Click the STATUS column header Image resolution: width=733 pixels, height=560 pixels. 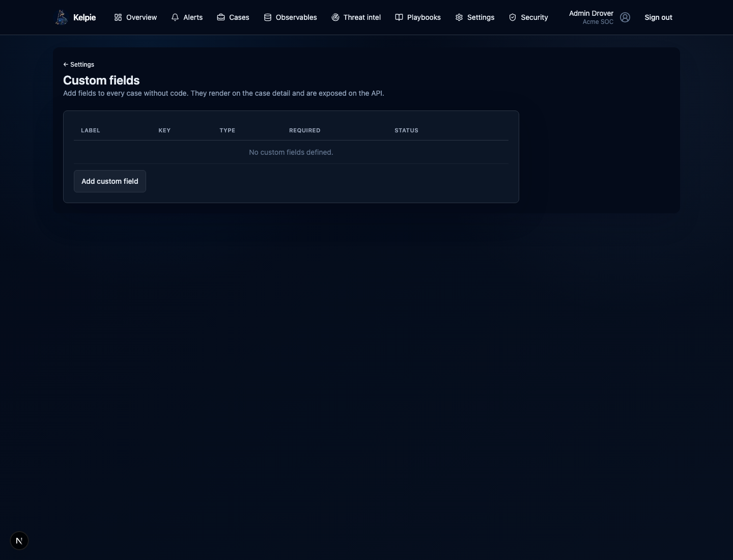pos(406,130)
